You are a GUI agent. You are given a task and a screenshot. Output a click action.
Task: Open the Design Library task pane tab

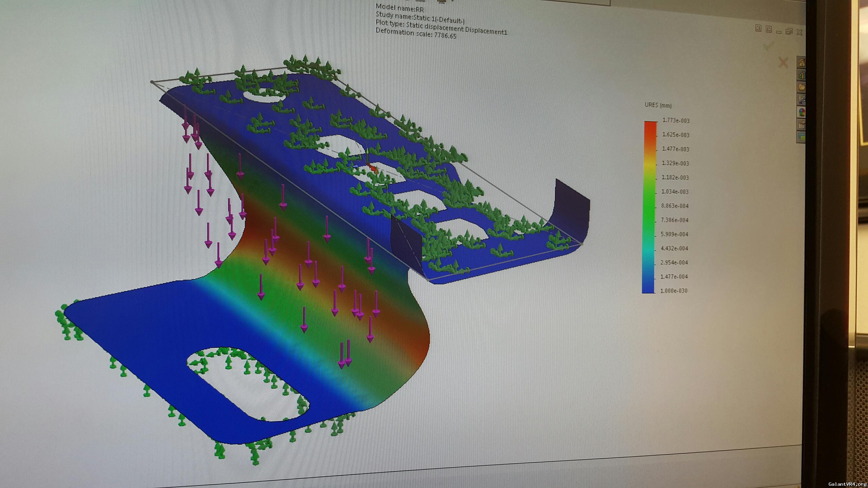tap(802, 75)
